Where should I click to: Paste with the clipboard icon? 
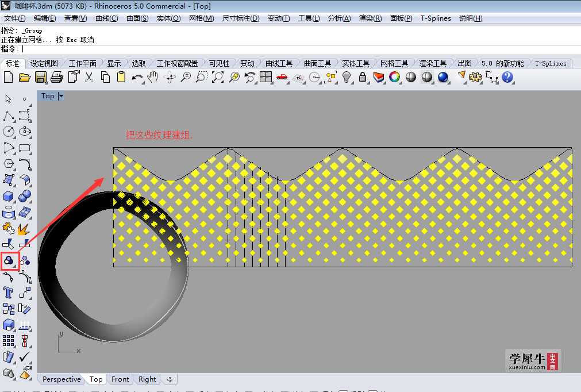pos(121,78)
